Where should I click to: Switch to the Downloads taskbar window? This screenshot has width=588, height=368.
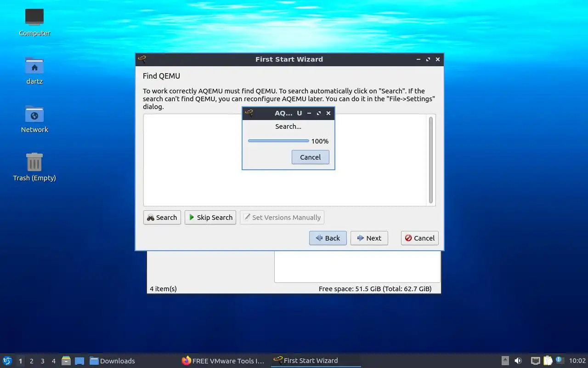point(113,361)
